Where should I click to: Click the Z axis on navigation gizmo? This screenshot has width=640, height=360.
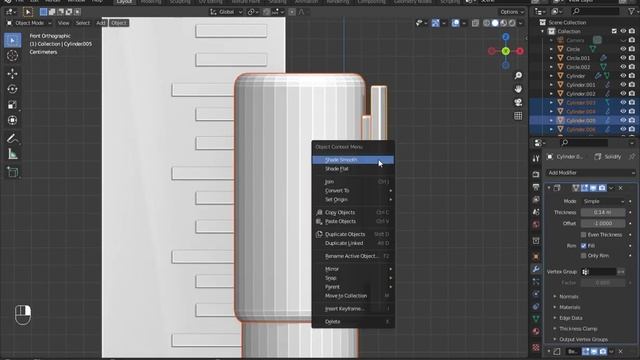[506, 37]
